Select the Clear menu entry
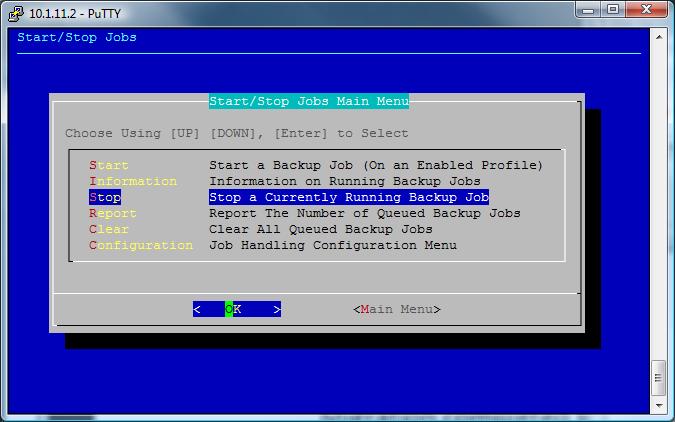The width and height of the screenshot is (675, 422). click(109, 229)
